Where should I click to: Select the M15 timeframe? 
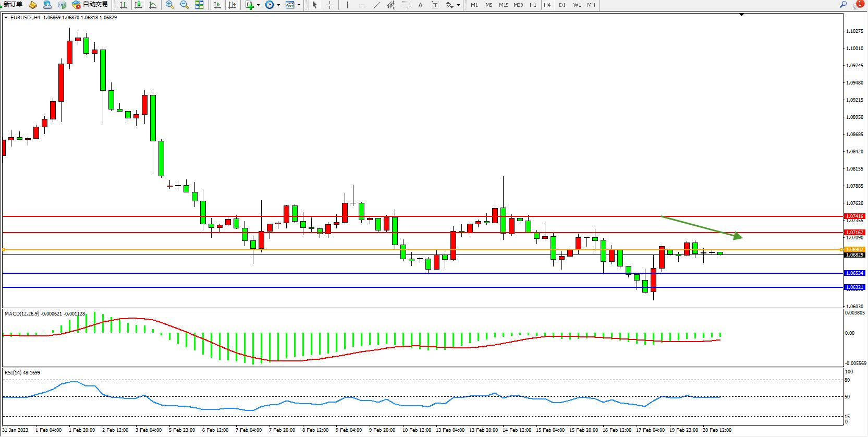click(x=503, y=5)
